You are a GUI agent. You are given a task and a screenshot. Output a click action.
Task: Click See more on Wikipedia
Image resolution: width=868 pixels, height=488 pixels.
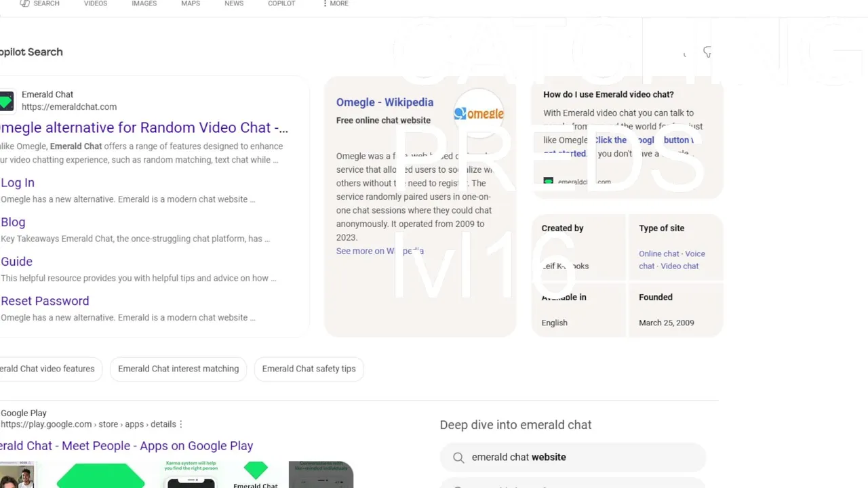[380, 251]
